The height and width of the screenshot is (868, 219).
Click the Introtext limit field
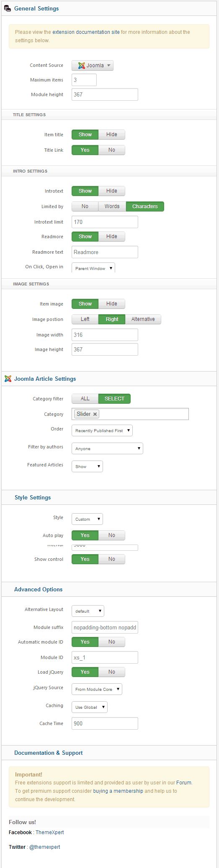click(105, 222)
